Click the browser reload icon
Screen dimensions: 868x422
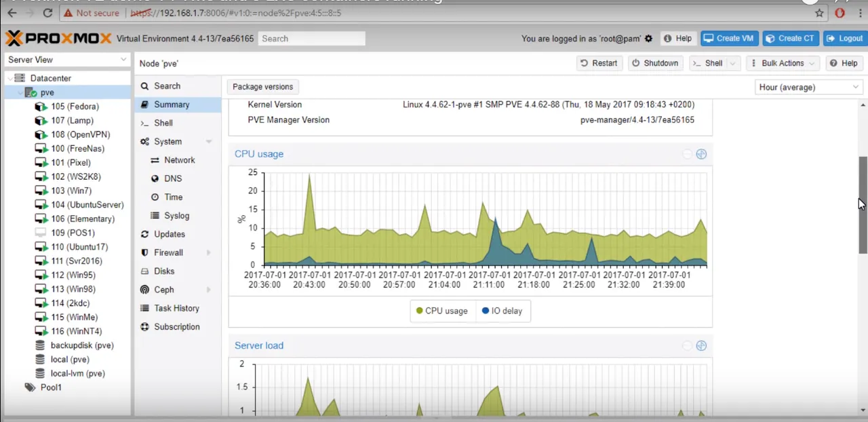47,13
